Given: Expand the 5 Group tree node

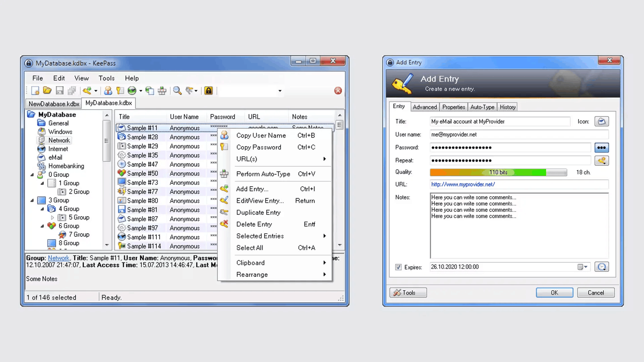Looking at the screenshot, I should [x=52, y=218].
